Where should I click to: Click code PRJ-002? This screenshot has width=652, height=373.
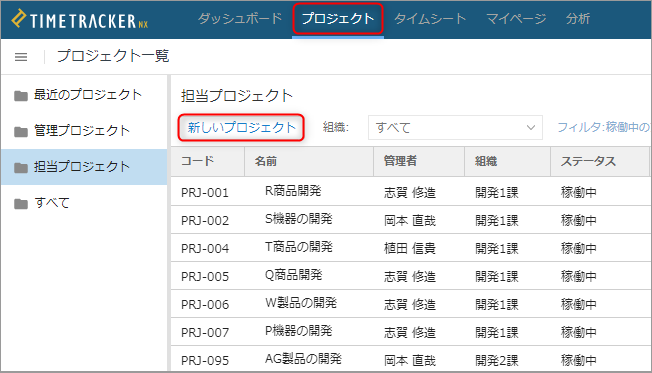(205, 220)
